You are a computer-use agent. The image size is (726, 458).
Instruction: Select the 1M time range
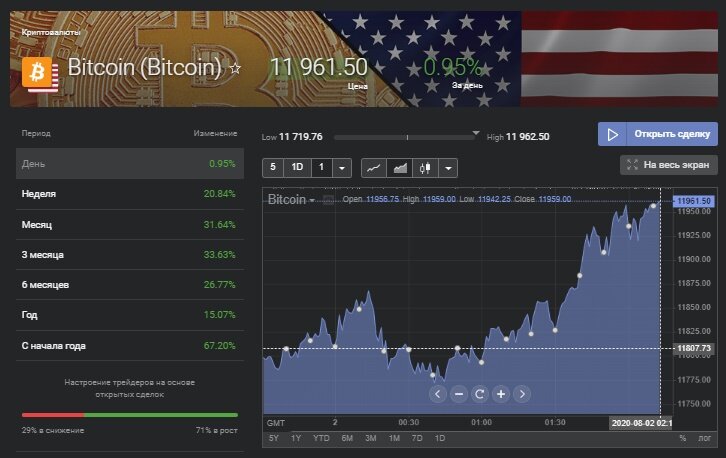[394, 438]
